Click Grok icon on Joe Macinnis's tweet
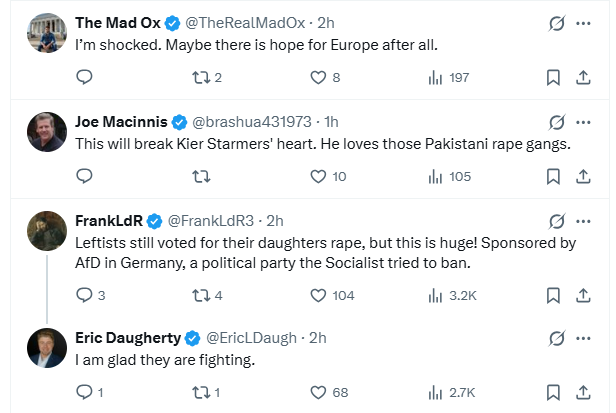 (x=556, y=122)
